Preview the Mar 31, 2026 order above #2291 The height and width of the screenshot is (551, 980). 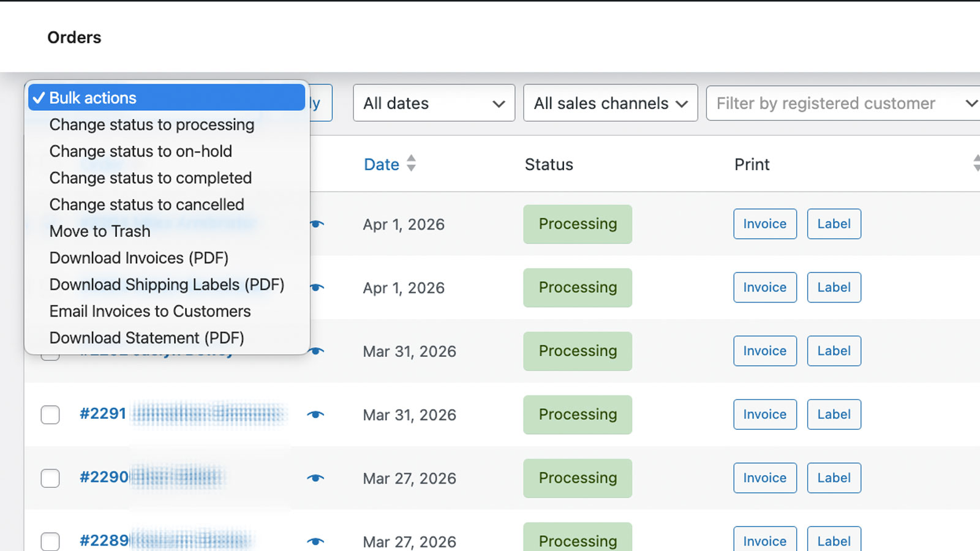tap(315, 351)
